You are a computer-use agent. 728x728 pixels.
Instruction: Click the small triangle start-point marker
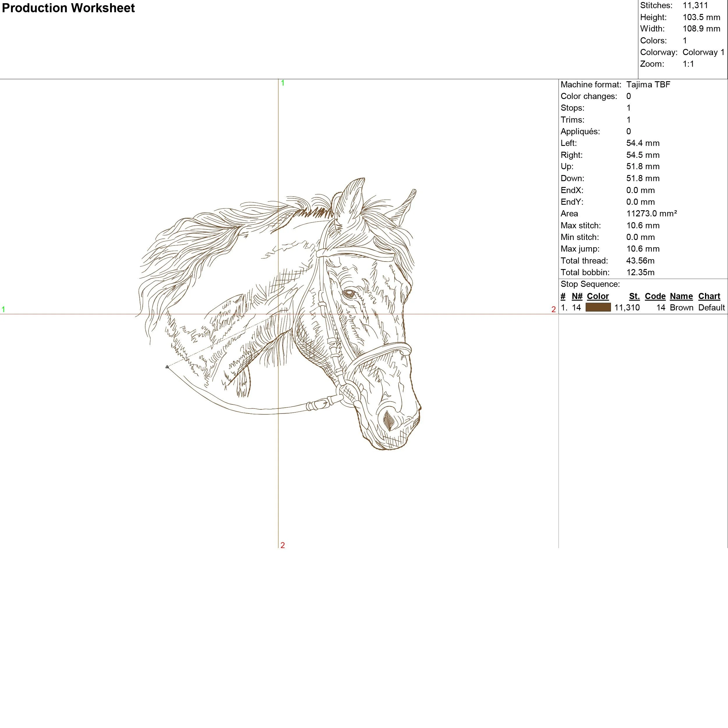coord(167,367)
